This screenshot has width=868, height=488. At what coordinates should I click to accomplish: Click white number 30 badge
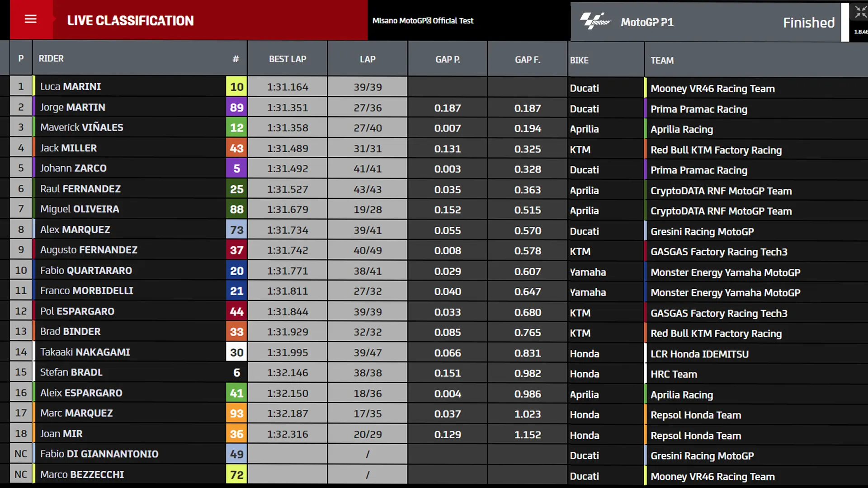(236, 352)
